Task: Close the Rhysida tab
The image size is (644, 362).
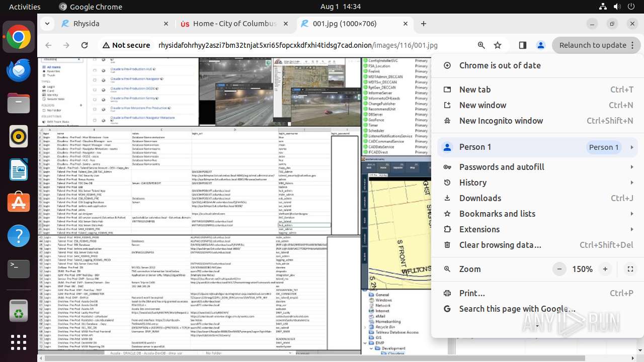Action: pos(166,24)
